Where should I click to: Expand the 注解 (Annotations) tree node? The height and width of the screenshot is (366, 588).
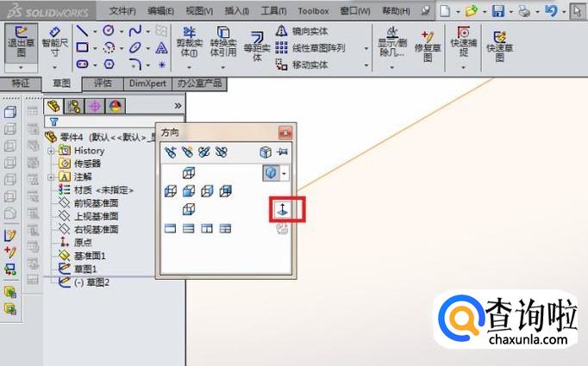52,177
